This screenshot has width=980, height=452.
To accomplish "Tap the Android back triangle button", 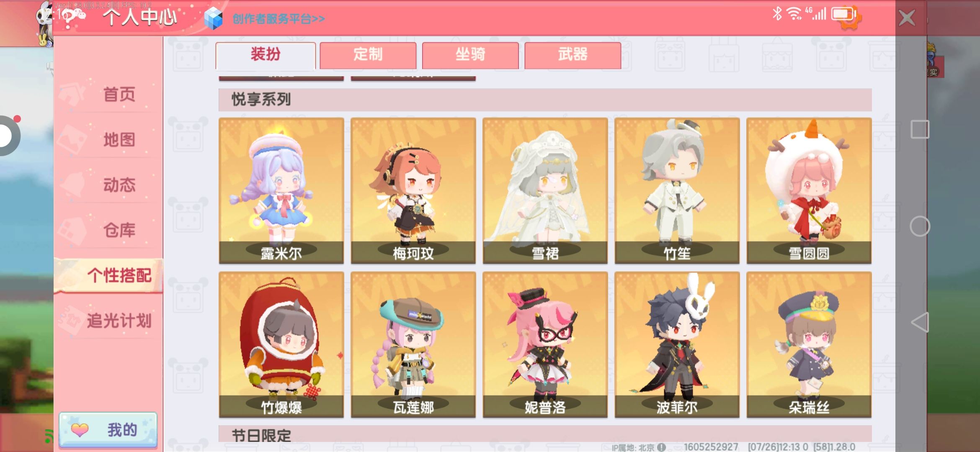I will coord(920,322).
